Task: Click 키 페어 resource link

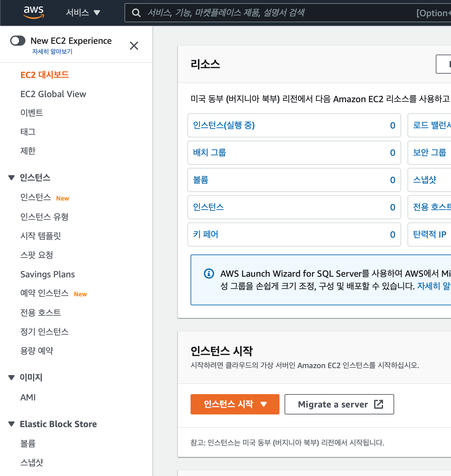Action: [206, 235]
